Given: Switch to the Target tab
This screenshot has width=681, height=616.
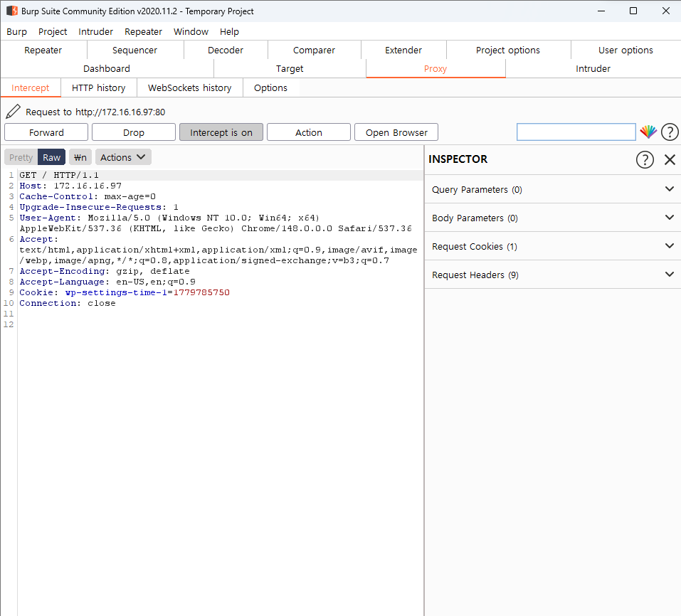Looking at the screenshot, I should pos(290,68).
